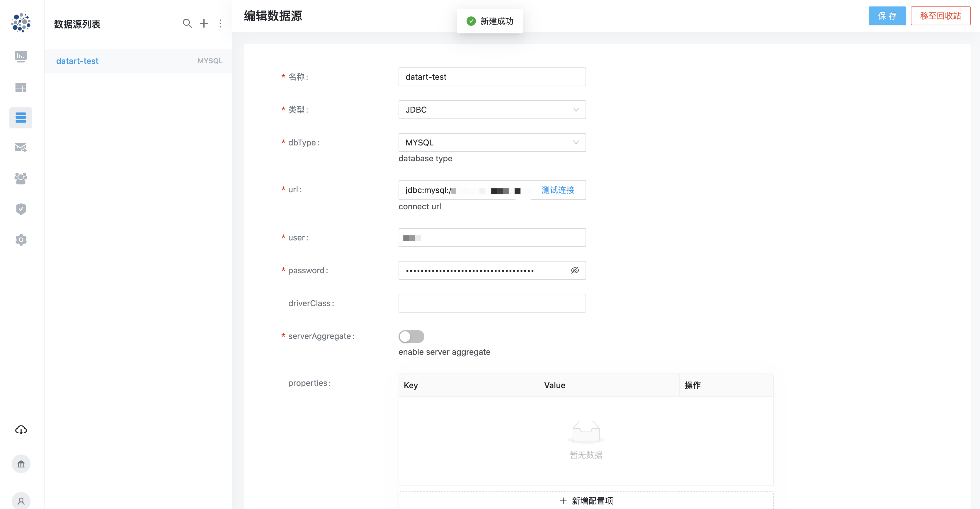Click the 新建成功 success notification
This screenshot has height=509, width=980.
click(490, 21)
